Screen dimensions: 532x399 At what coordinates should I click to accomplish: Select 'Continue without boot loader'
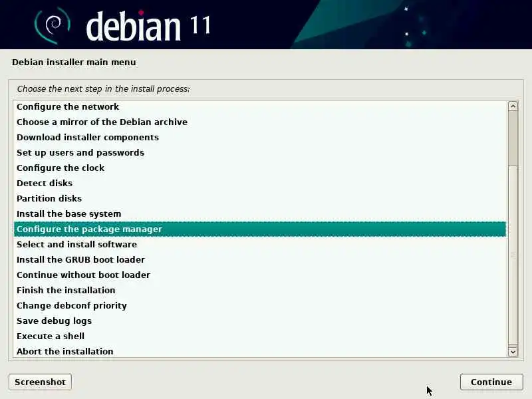(260, 275)
